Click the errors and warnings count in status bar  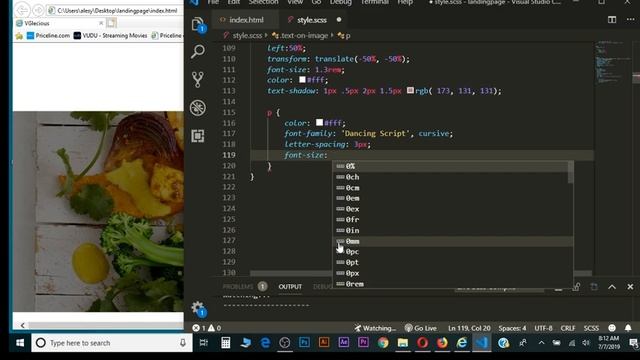[207, 328]
